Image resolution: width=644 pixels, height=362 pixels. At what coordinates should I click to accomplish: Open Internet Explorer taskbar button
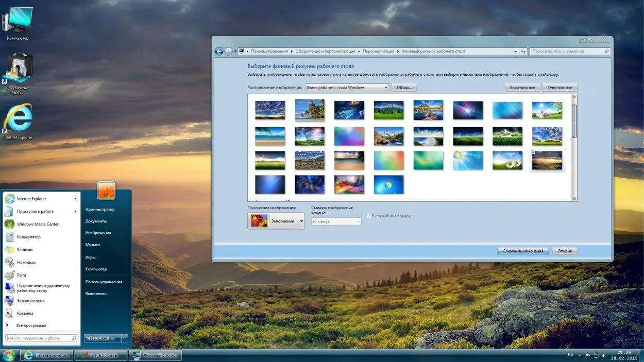point(46,355)
